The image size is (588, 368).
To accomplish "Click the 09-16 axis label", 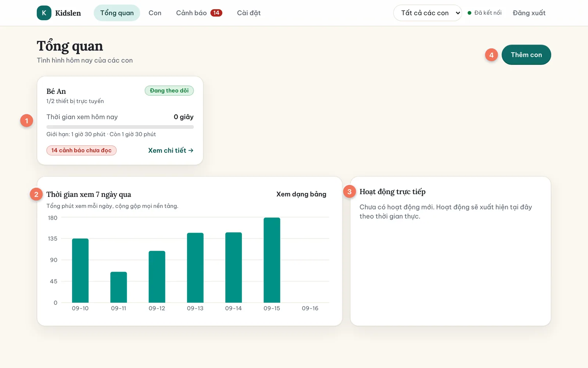I will (310, 308).
